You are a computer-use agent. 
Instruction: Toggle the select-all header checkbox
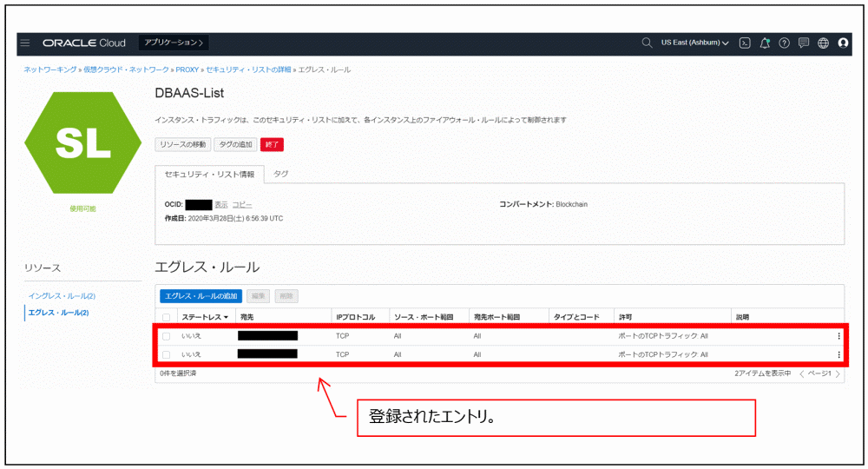pyautogui.click(x=166, y=317)
